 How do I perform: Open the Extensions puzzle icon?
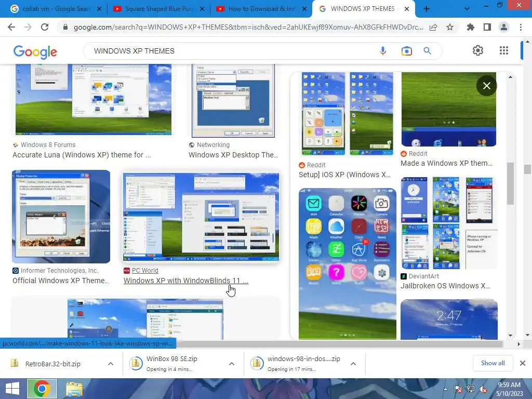471,27
